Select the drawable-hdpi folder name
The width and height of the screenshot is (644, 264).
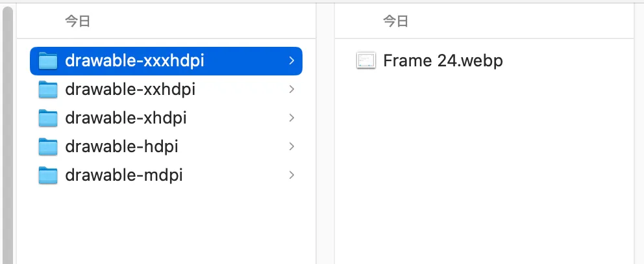point(121,146)
